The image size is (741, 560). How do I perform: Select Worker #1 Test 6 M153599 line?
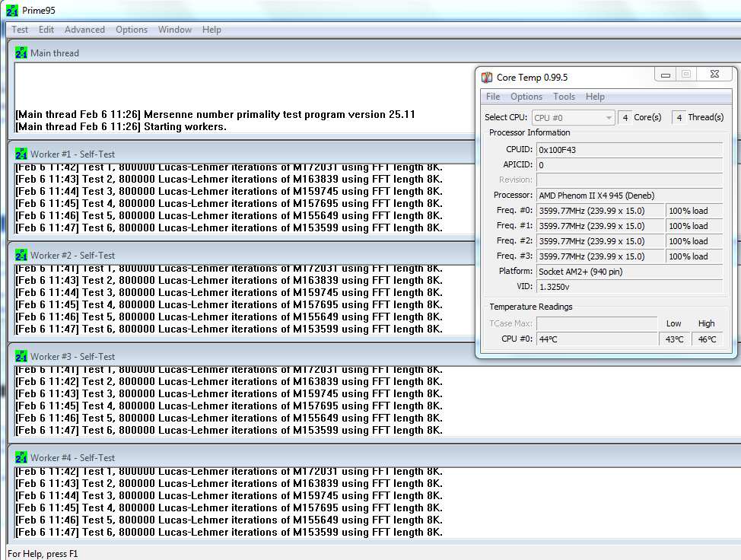229,228
